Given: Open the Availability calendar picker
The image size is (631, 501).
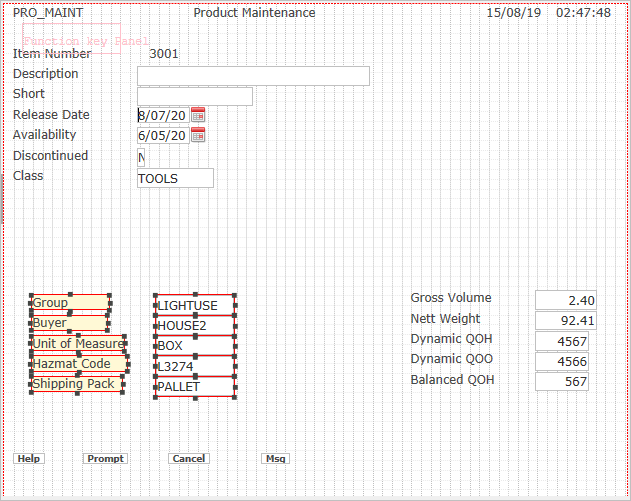Looking at the screenshot, I should tap(198, 135).
